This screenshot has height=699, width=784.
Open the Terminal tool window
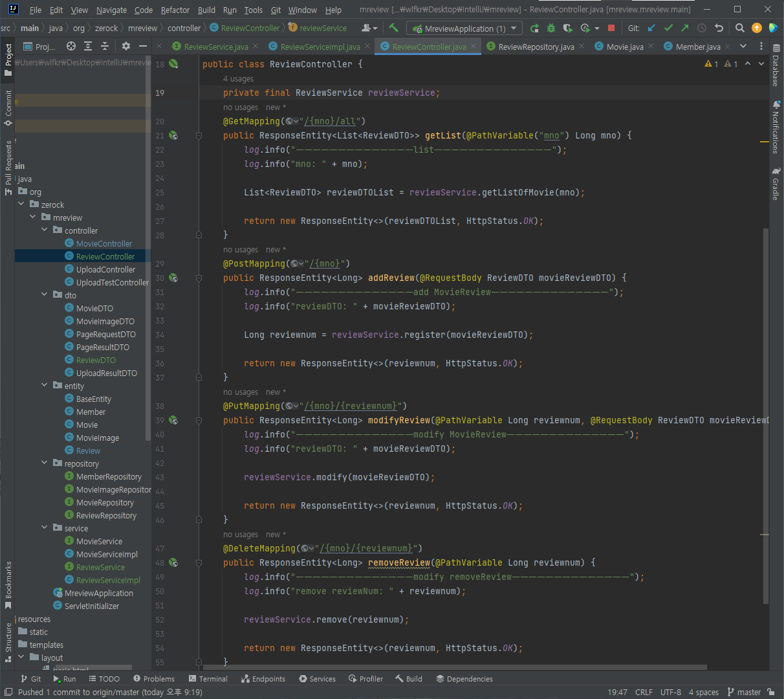tap(208, 679)
